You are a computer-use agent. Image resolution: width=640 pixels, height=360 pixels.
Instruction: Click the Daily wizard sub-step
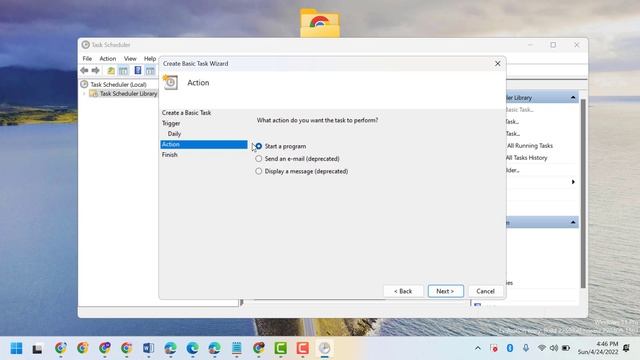174,134
